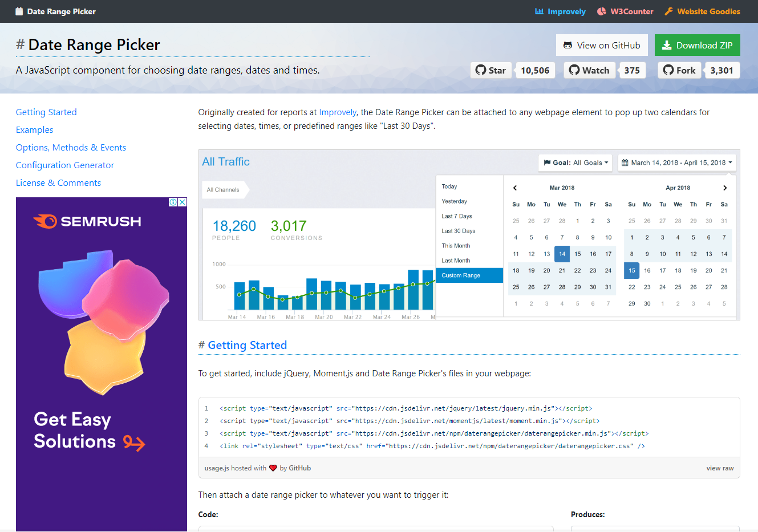Open the 375 watchers count

point(632,70)
